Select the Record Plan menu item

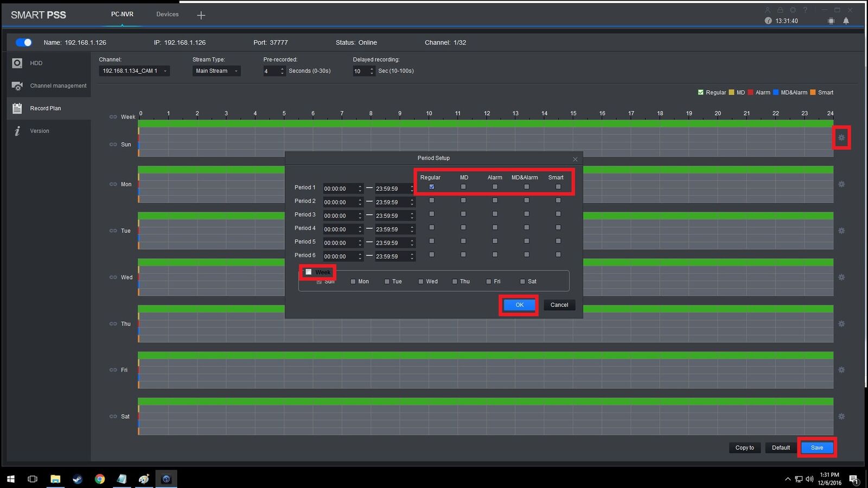pyautogui.click(x=46, y=108)
